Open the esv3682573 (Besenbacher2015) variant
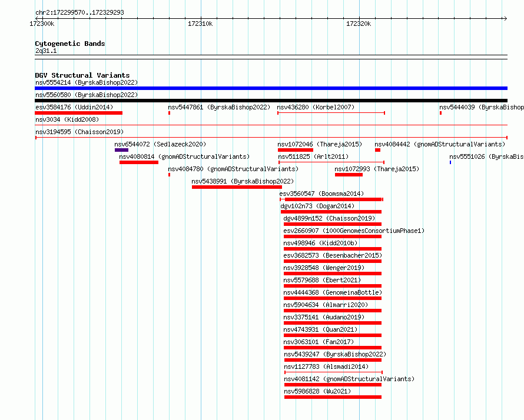The height and width of the screenshot is (420, 524). click(333, 255)
